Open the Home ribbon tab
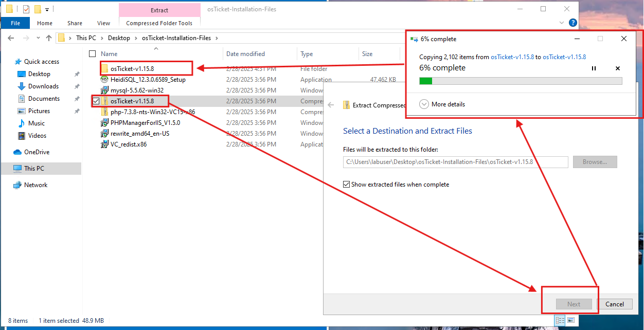 click(45, 23)
